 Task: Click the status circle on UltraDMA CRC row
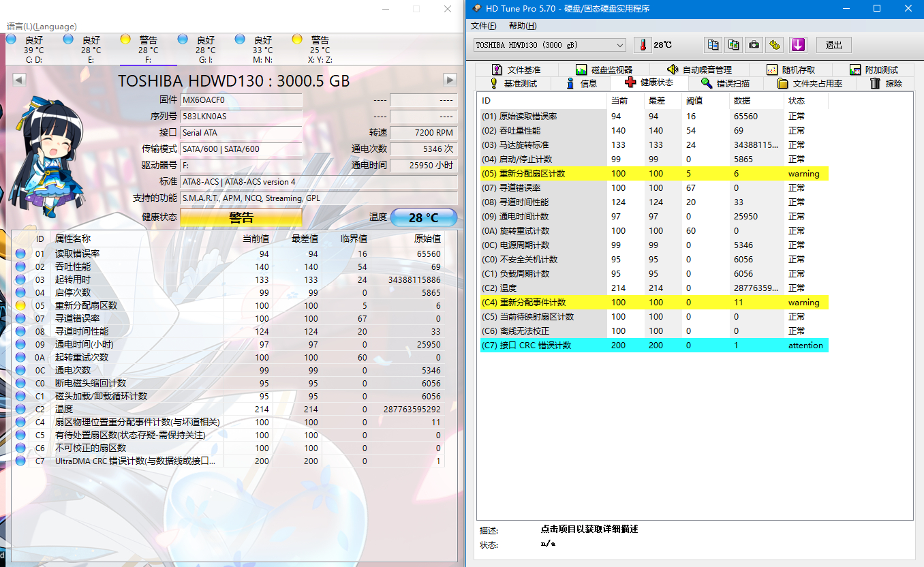tap(20, 461)
